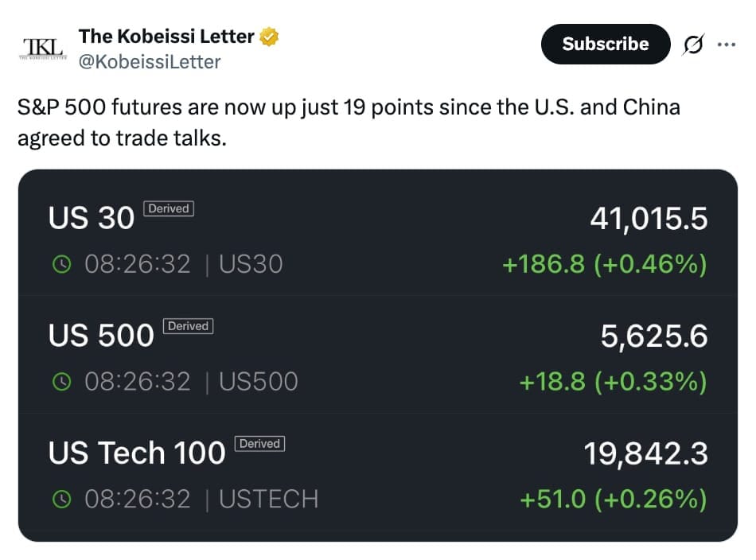The width and height of the screenshot is (756, 560).
Task: Click the Derived badge beside US Tech 100
Action: coord(259,444)
